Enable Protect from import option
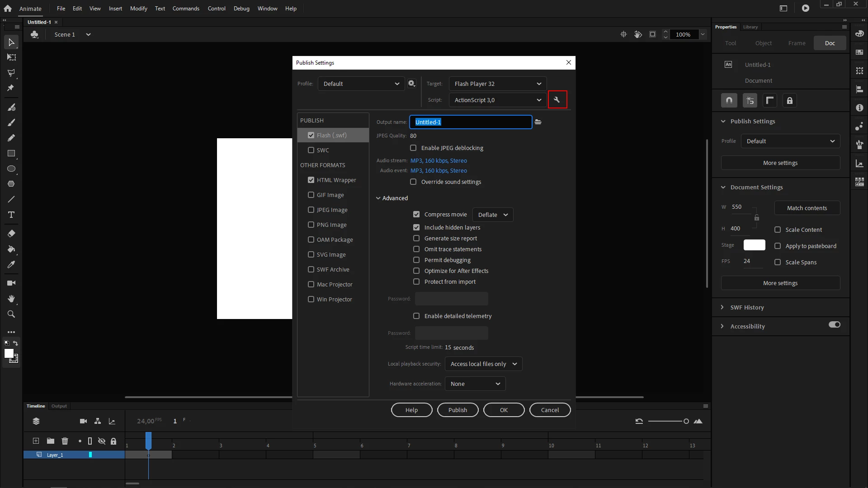The width and height of the screenshot is (868, 488). tap(416, 282)
